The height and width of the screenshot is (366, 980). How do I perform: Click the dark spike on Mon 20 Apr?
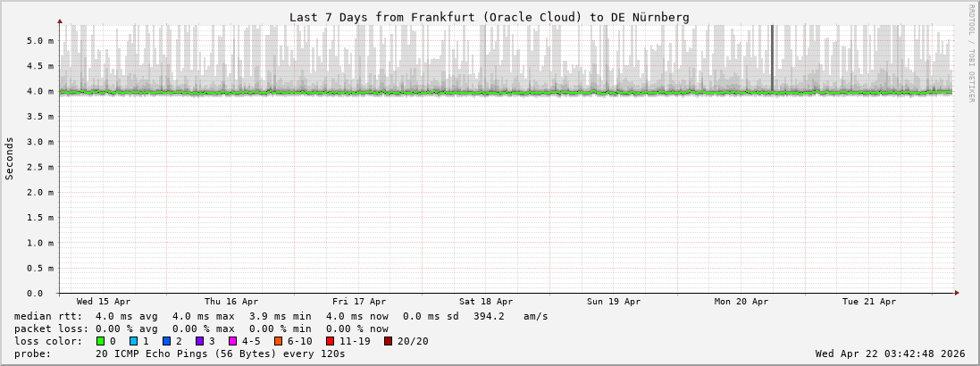point(772,57)
